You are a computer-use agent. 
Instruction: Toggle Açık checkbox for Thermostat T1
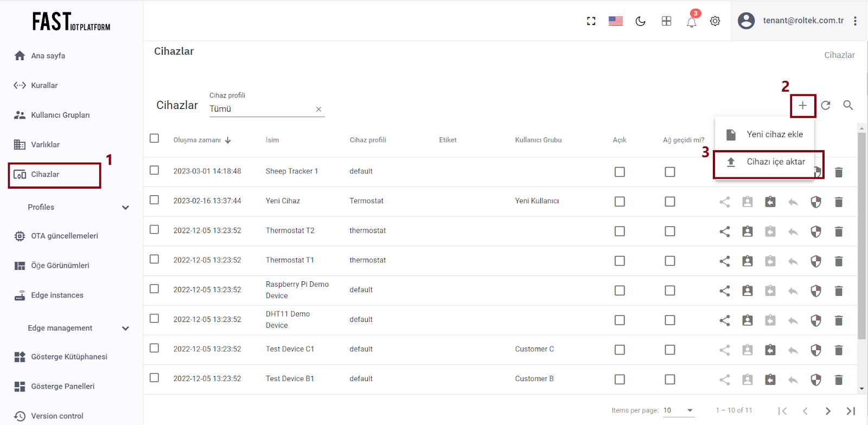point(620,261)
